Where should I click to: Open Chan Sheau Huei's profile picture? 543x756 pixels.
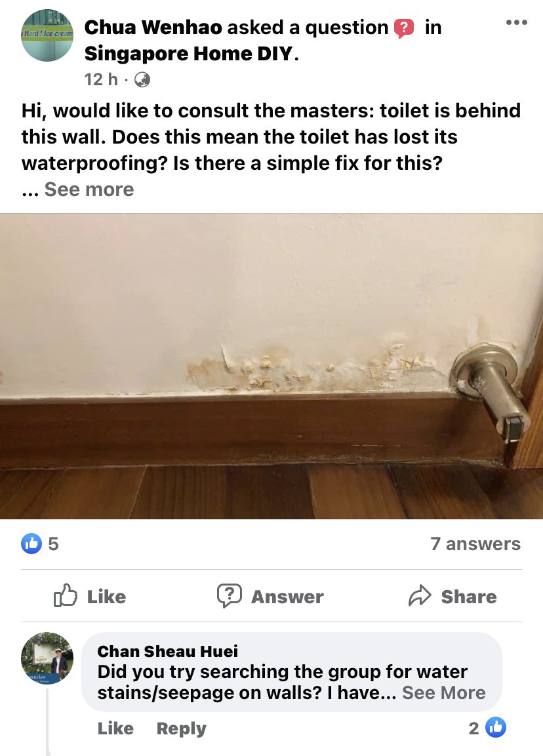coord(47,658)
